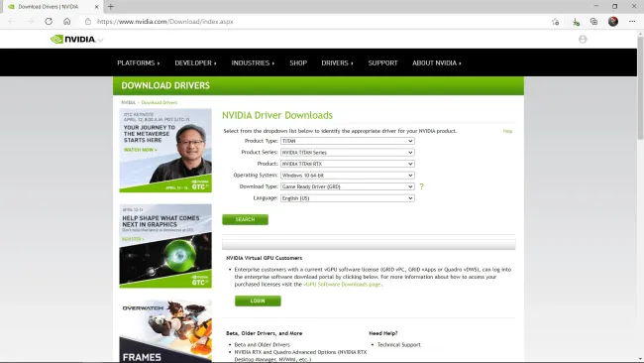
Task: Click the browser forward arrow
Action: click(x=31, y=22)
